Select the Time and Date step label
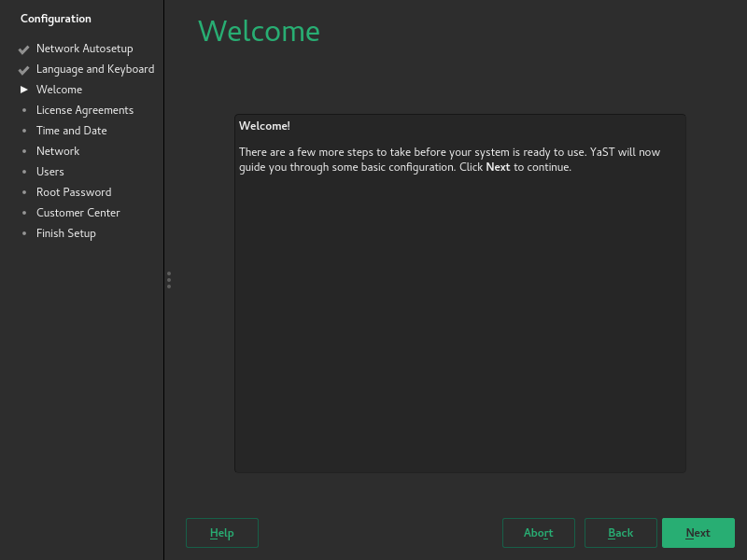Image resolution: width=747 pixels, height=560 pixels. (x=72, y=131)
